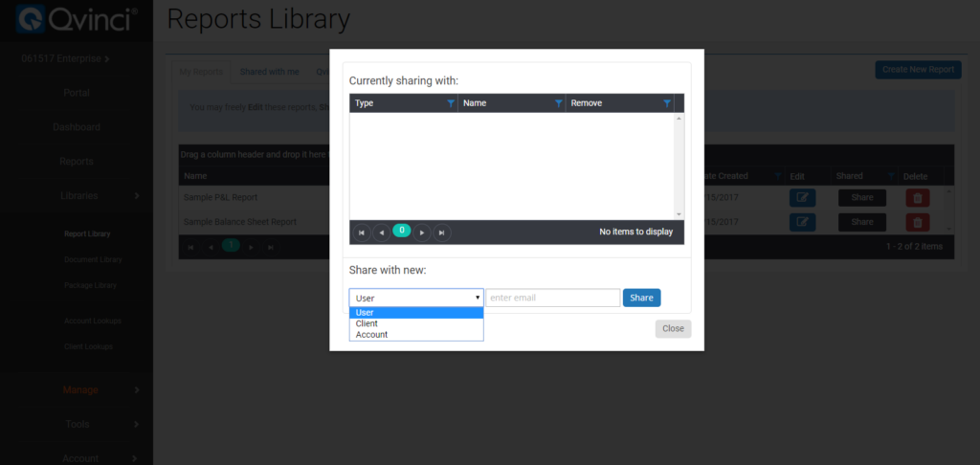Close the sharing dialog
The image size is (980, 465).
coord(673,328)
